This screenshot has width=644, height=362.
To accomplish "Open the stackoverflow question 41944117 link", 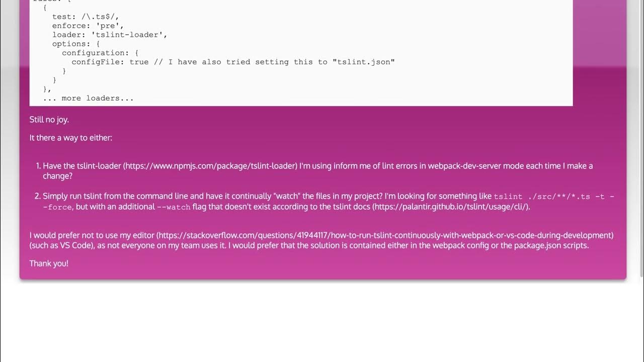I will 385,235.
